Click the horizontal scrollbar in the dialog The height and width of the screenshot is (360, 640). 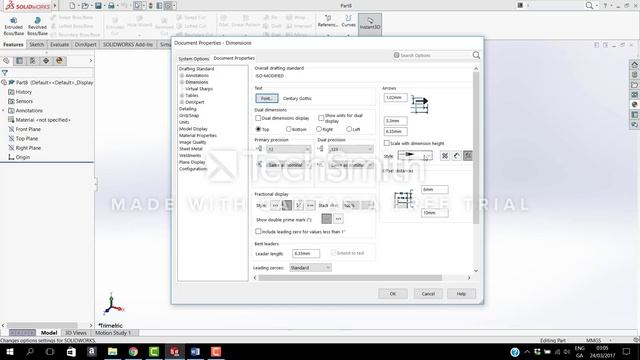coord(350,278)
